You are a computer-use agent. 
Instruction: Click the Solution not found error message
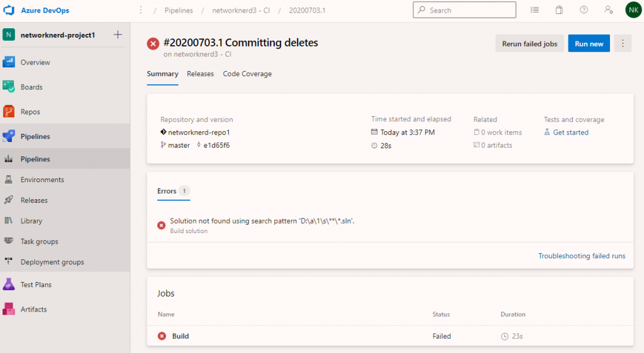point(262,221)
